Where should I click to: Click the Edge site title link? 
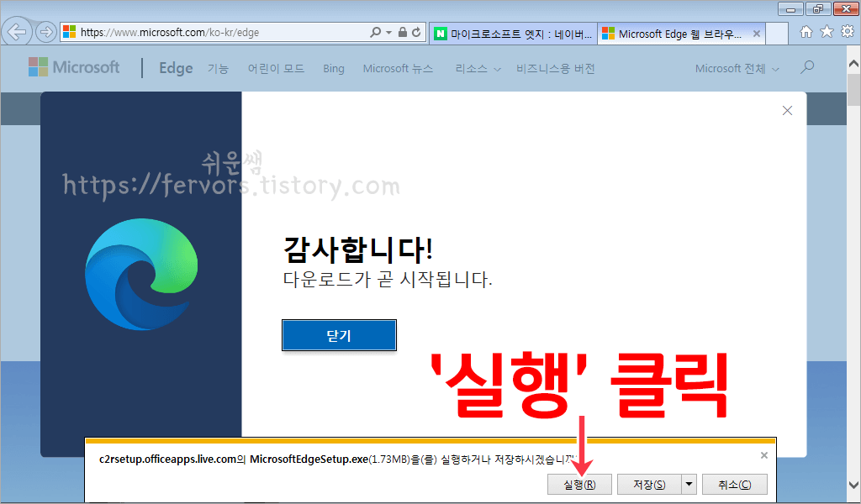click(176, 68)
